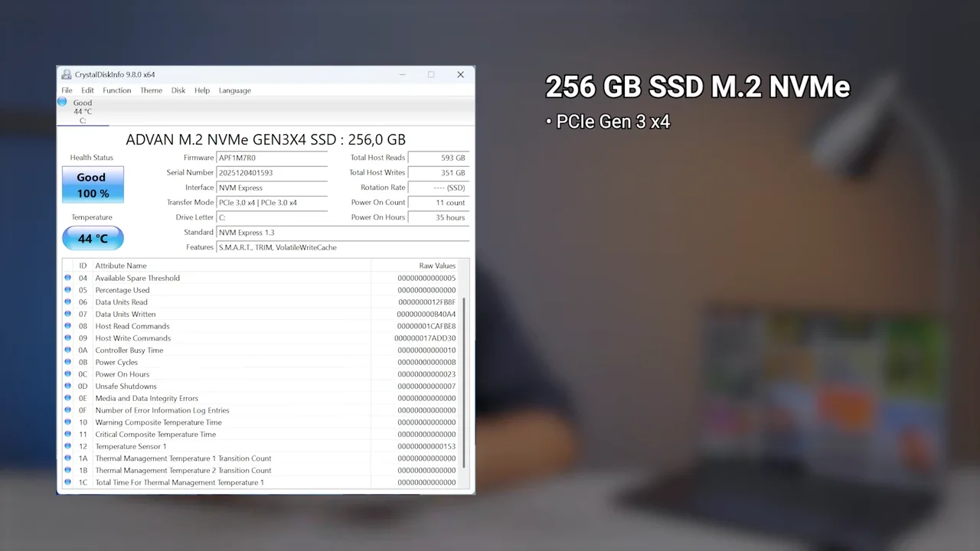Click raw value 00000000000010 for Controller Busy Time
980x551 pixels.
(x=426, y=350)
